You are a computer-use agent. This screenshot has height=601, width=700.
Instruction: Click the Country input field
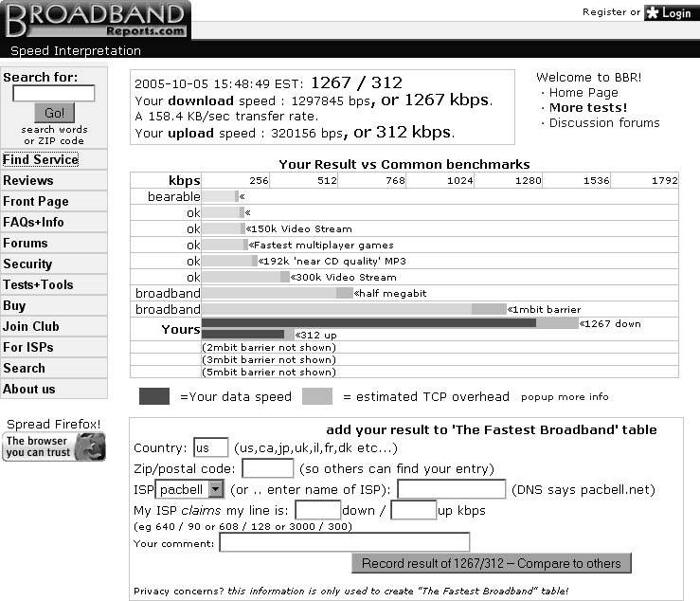tap(210, 447)
